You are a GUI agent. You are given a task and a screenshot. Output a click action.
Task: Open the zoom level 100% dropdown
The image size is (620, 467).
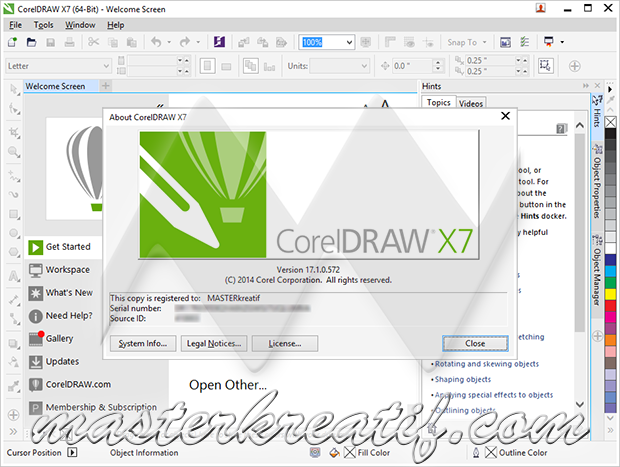[x=350, y=42]
